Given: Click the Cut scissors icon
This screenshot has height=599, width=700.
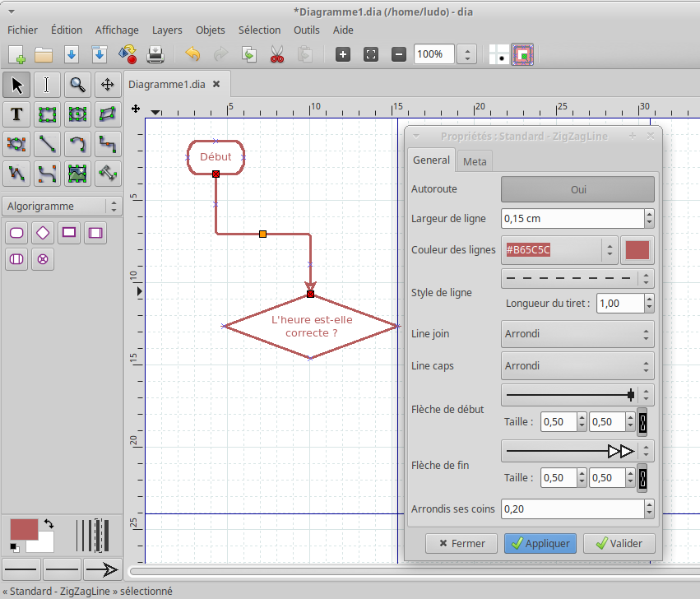Looking at the screenshot, I should pos(276,55).
